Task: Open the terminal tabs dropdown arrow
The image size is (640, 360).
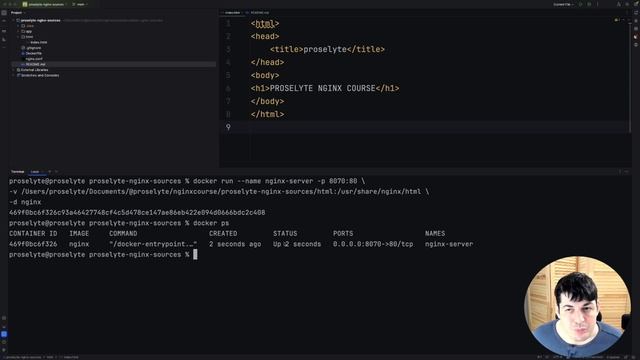Action: click(56, 172)
